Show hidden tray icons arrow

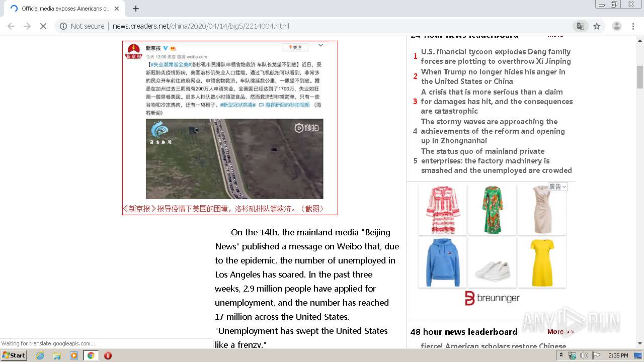click(561, 355)
